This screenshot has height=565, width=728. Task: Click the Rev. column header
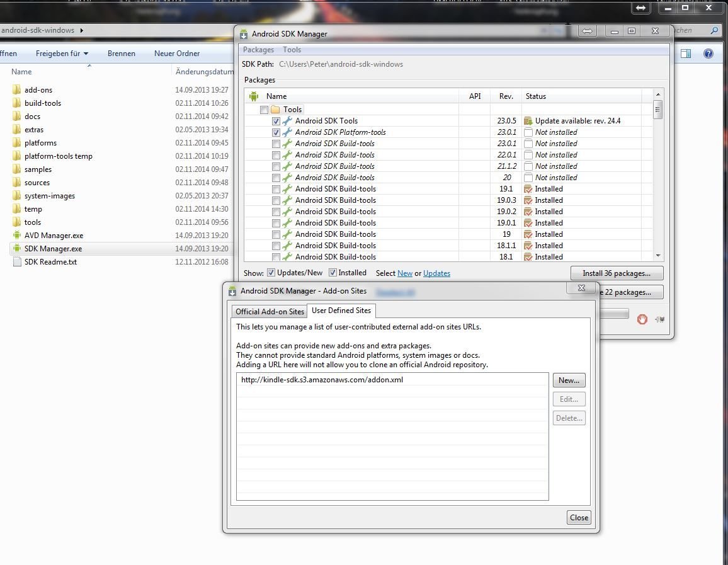point(506,96)
